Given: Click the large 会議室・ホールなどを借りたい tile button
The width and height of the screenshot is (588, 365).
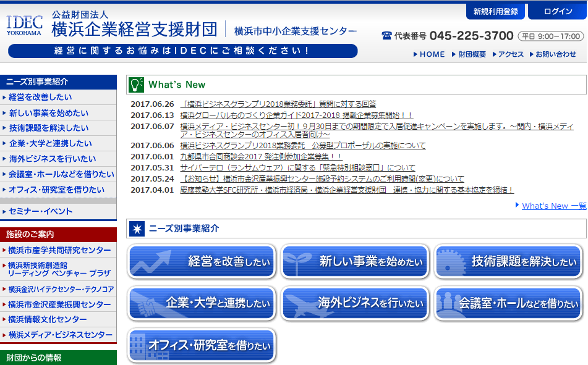Looking at the screenshot, I should [x=508, y=303].
